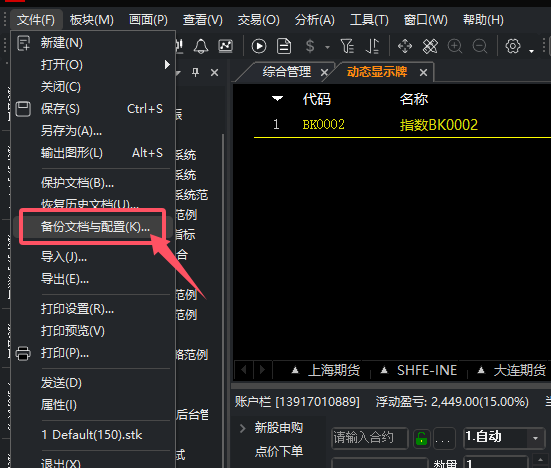Open the 文件(F) menu

pos(36,20)
